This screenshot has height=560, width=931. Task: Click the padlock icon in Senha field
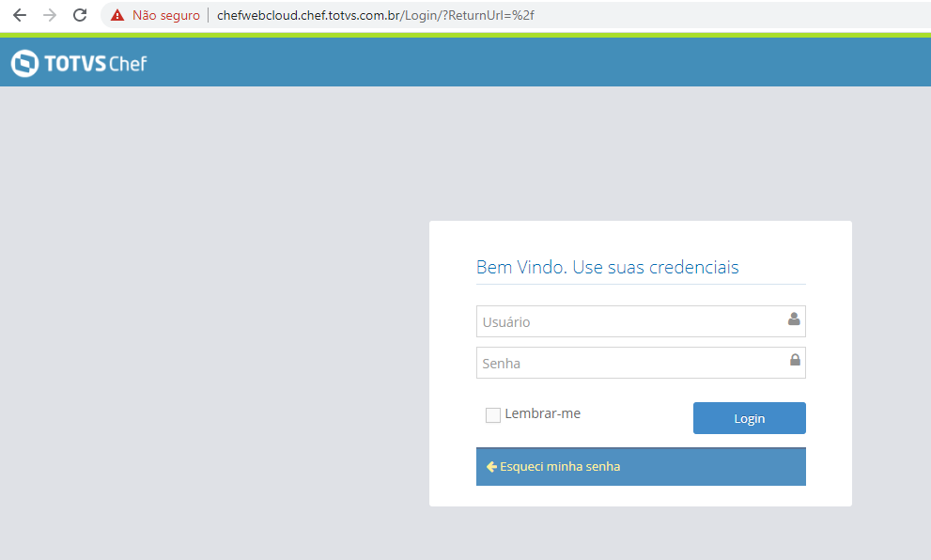[795, 360]
